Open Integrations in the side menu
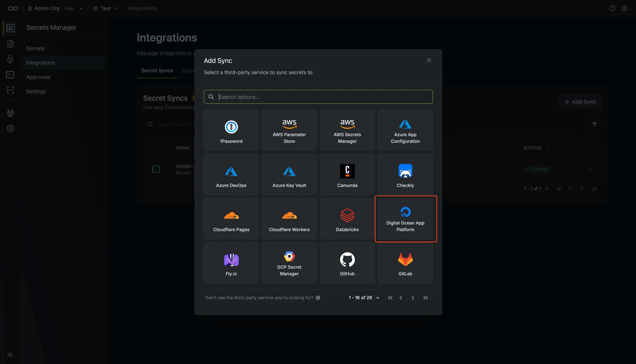This screenshot has height=364, width=636. [x=64, y=63]
